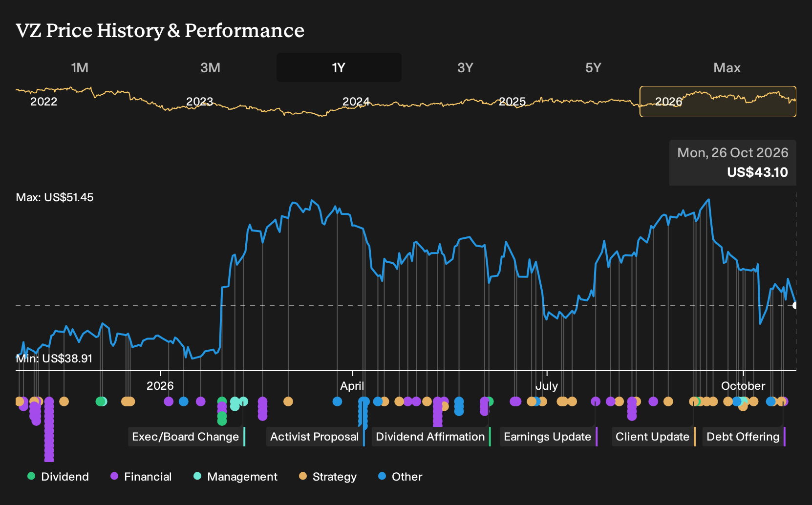Viewport: 812px width, 505px height.
Task: Click the 2026 label on the main chart axis
Action: [160, 386]
